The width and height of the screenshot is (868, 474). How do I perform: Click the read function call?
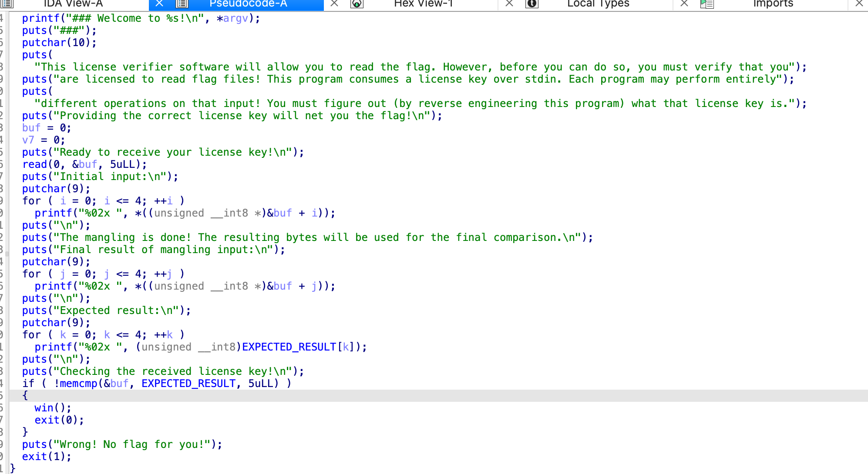tap(34, 164)
